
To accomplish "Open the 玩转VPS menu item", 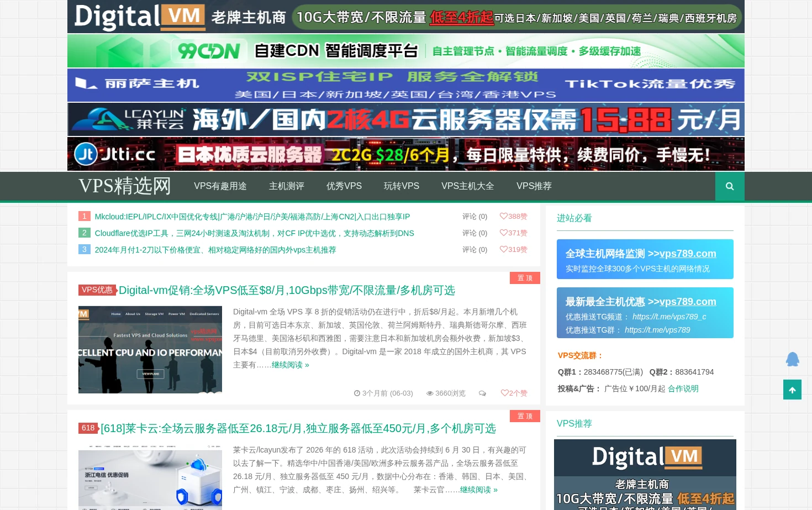I will (402, 186).
